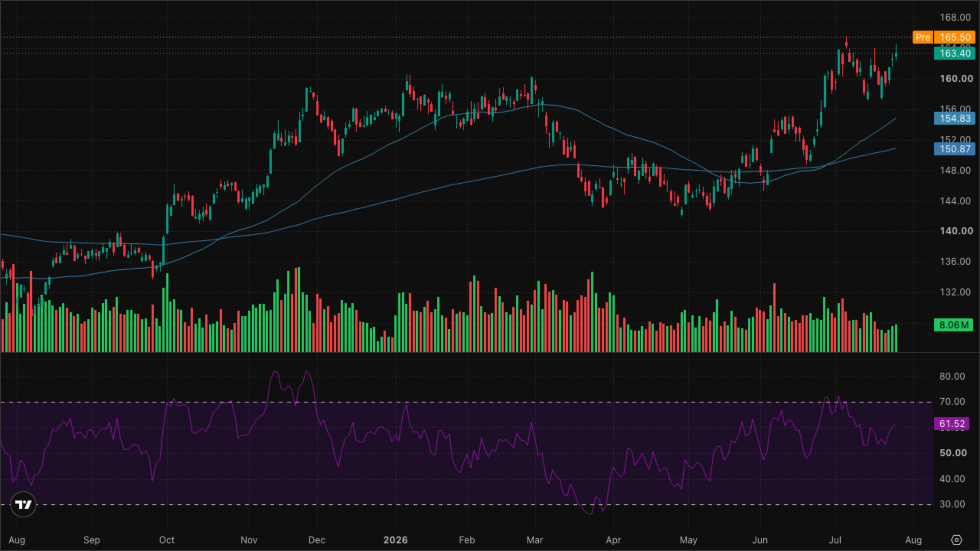Select the 165.50 pre-market price tag
Screen dimensions: 980x551
click(x=955, y=37)
